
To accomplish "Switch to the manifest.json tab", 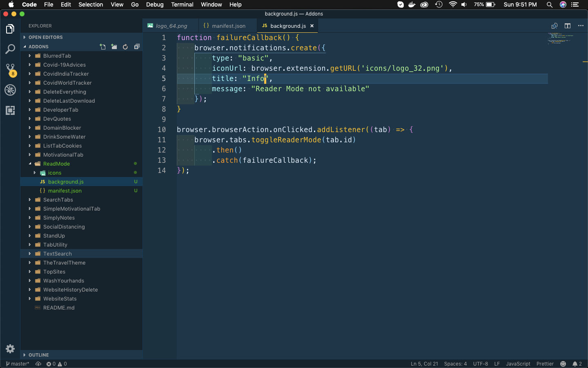I will coord(228,26).
